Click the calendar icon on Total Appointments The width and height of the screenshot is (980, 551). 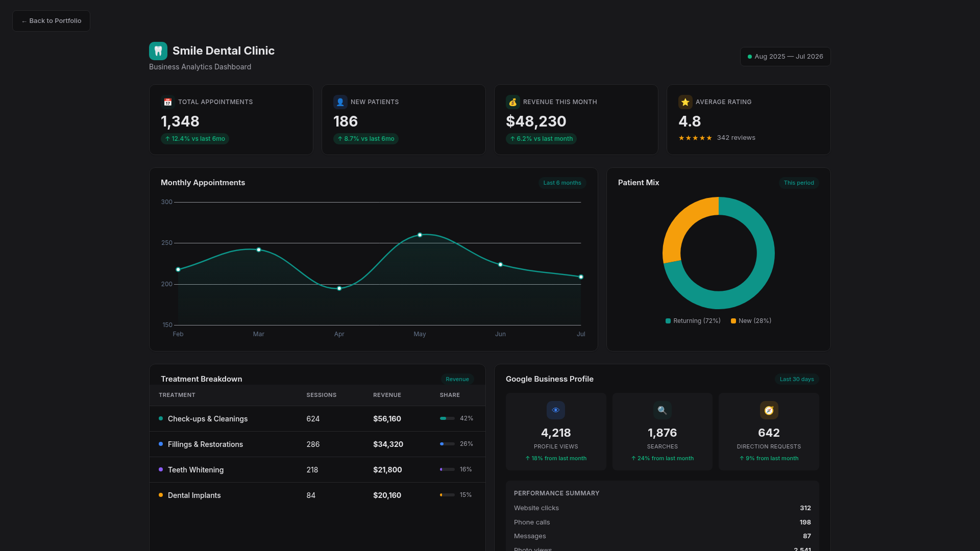point(168,102)
